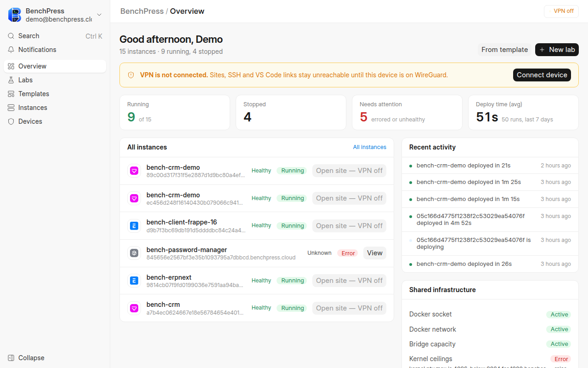Click the first bench-crm-demo app icon
Viewport: 588px width, 368px height.
134,171
